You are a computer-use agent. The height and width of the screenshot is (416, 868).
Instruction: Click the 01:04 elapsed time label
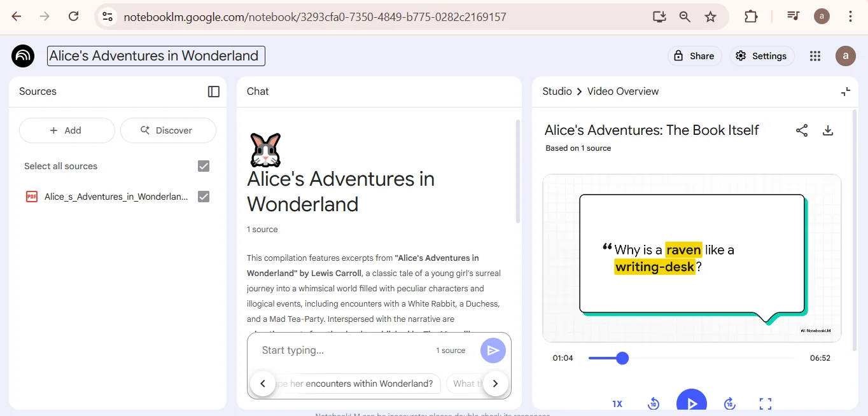tap(563, 358)
